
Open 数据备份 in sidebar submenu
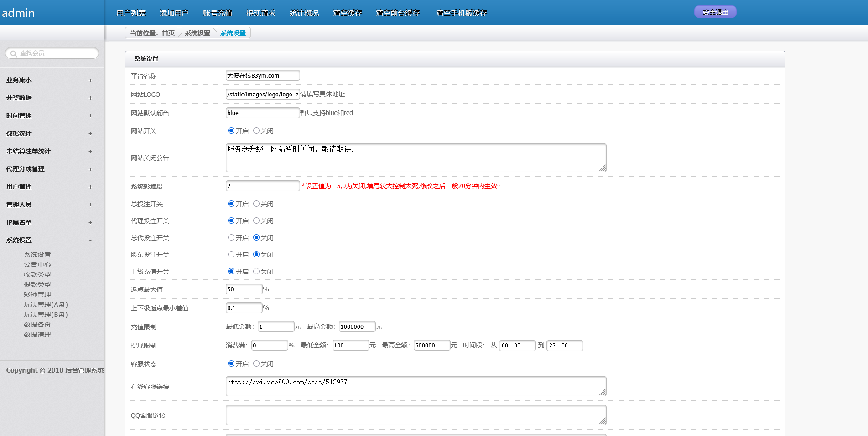37,325
